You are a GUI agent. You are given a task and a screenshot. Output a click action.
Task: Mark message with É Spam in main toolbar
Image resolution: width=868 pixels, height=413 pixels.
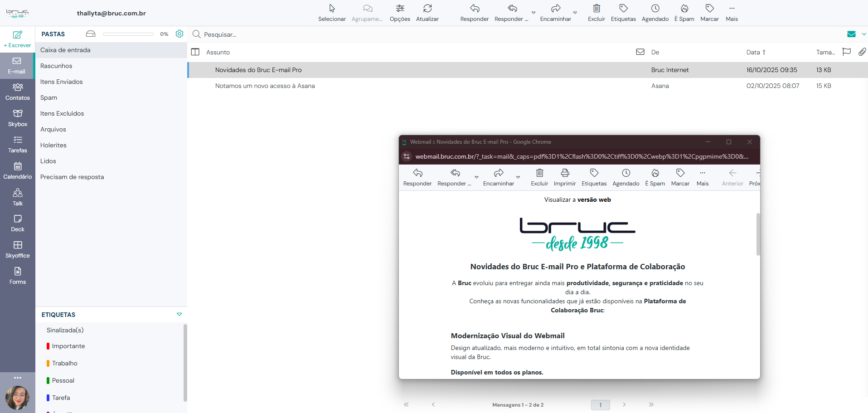tap(684, 9)
